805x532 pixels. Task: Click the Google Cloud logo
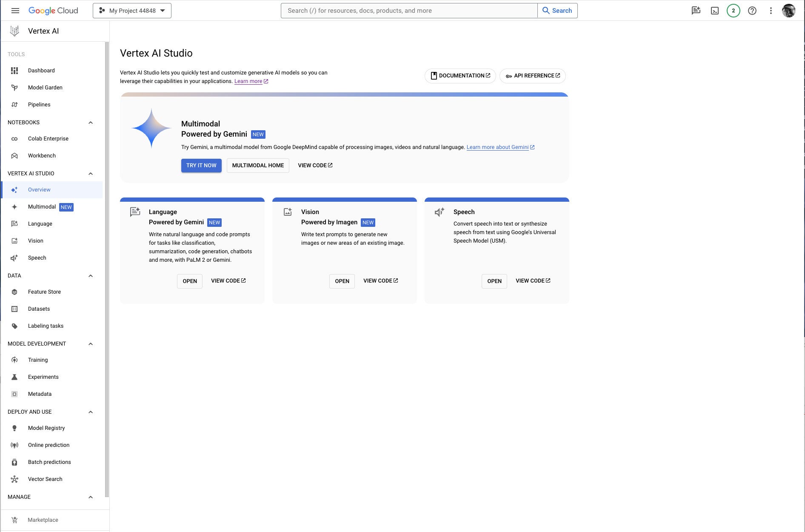(53, 11)
